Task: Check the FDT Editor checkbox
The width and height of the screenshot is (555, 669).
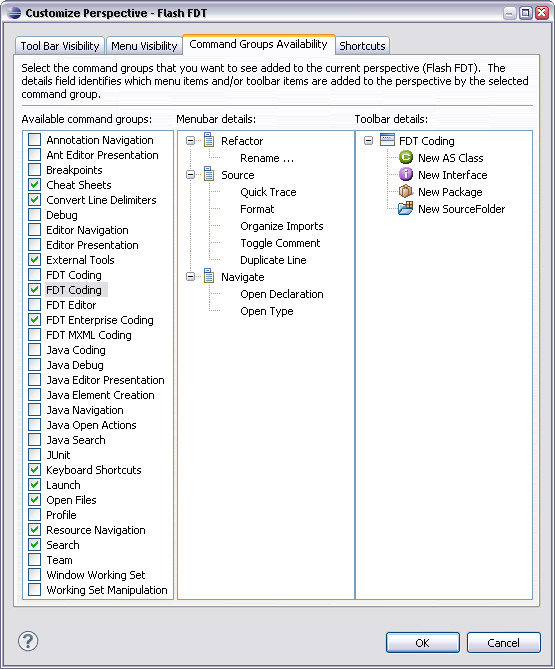Action: coord(35,305)
